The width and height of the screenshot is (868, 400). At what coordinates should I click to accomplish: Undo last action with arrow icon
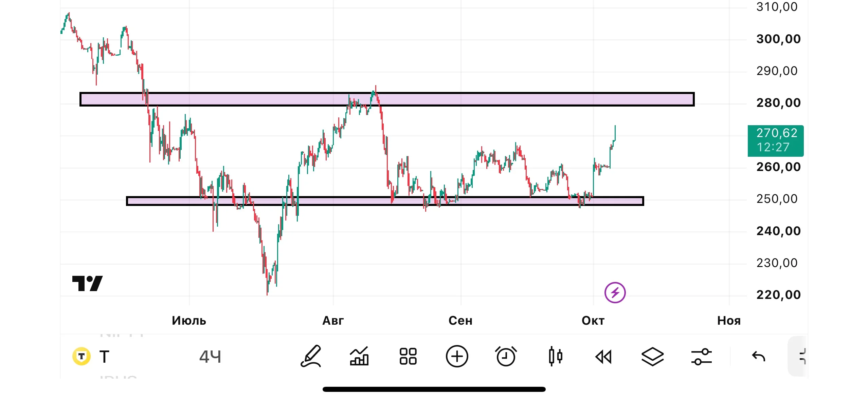coord(758,357)
